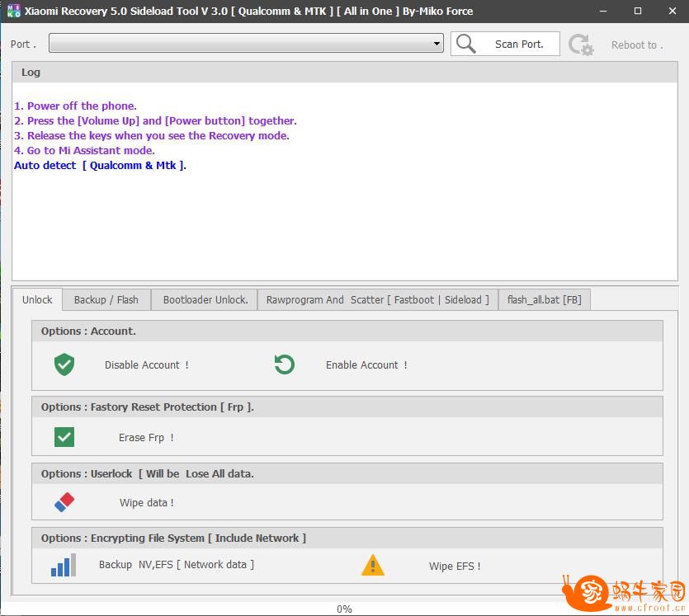689x616 pixels.
Task: Click the 'Options : Account.' header
Action: (x=347, y=331)
